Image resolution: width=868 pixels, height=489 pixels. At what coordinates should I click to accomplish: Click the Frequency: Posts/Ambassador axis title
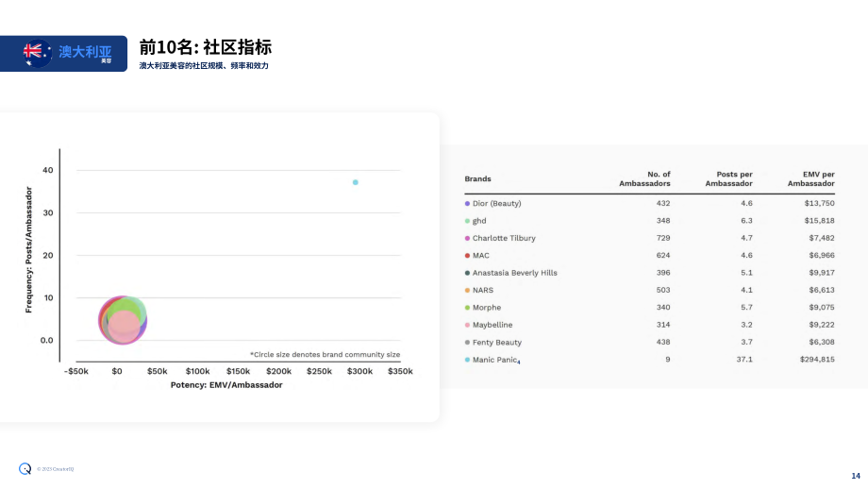29,250
